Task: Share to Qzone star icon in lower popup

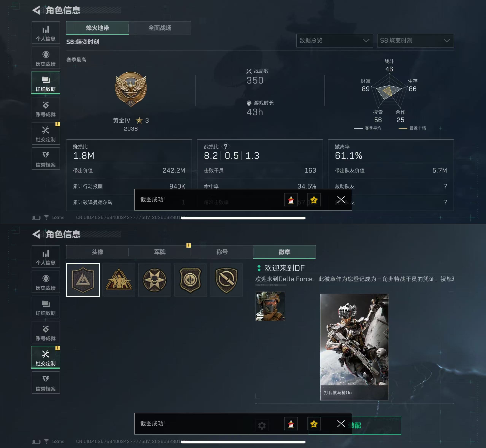Action: click(x=314, y=424)
